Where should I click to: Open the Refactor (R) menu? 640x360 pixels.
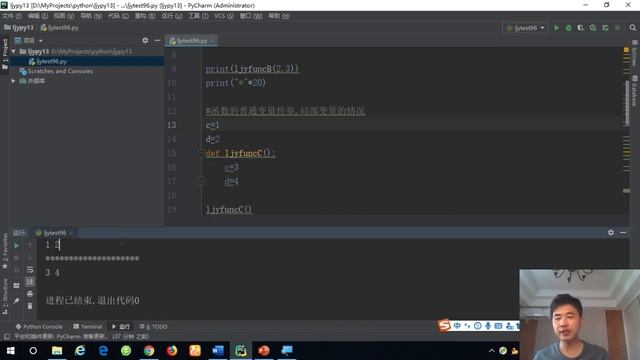point(145,16)
